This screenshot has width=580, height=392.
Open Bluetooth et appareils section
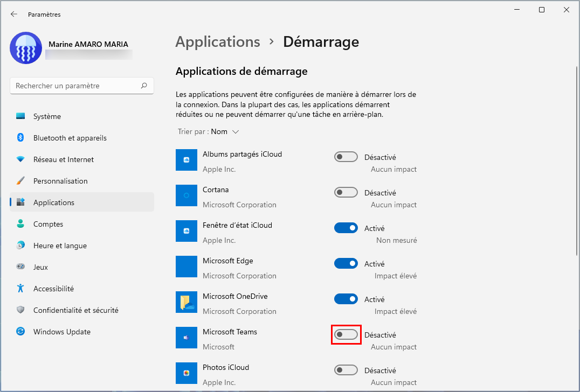[82, 138]
